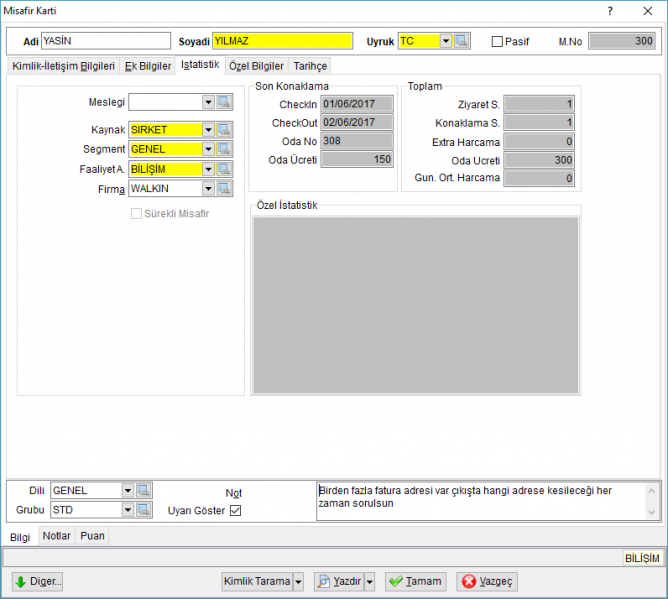
Task: Expand the Kaynak dropdown arrow
Action: [x=208, y=130]
